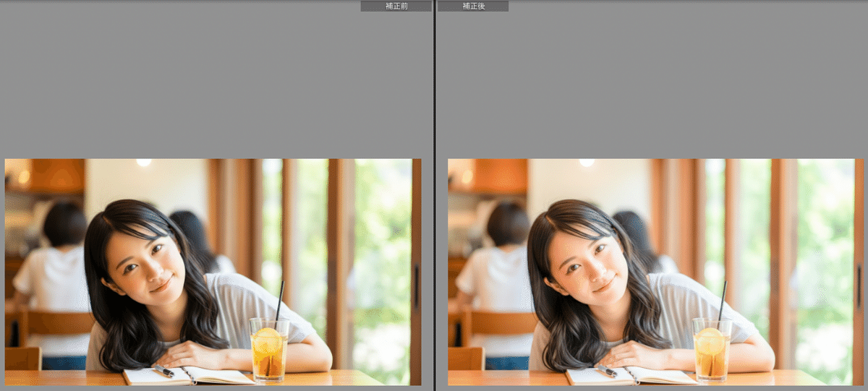Click the pen on the notebook in after image
868x391 pixels.
click(x=605, y=371)
